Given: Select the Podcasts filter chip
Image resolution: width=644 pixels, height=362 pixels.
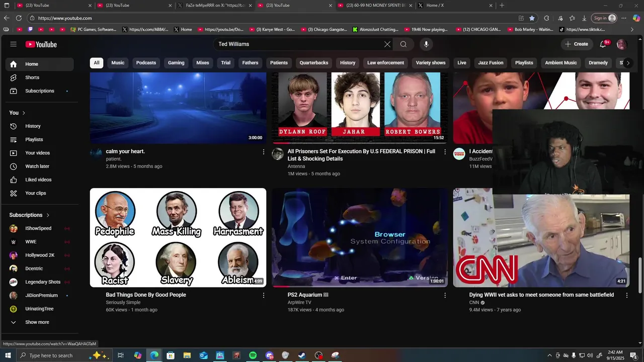Looking at the screenshot, I should (x=146, y=63).
